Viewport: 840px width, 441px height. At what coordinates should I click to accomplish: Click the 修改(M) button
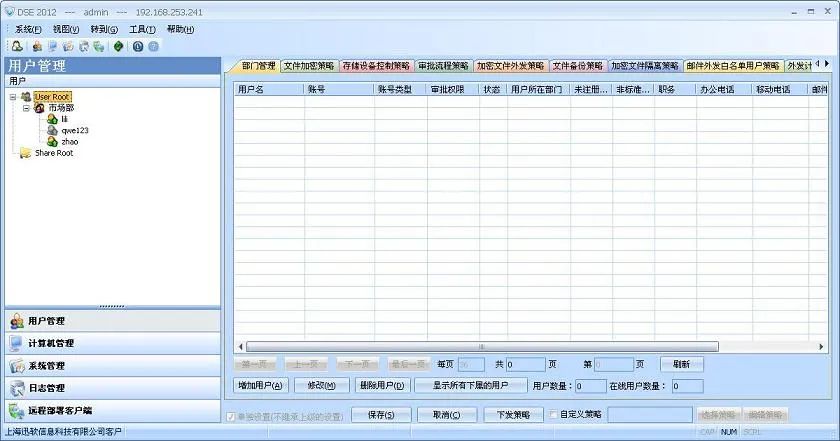[x=321, y=385]
